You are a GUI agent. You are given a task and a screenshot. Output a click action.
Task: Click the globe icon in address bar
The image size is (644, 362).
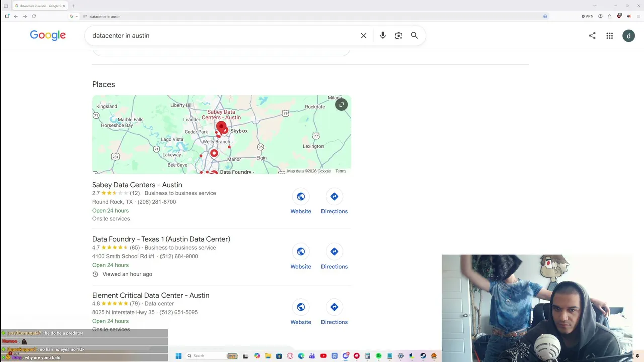tap(545, 16)
